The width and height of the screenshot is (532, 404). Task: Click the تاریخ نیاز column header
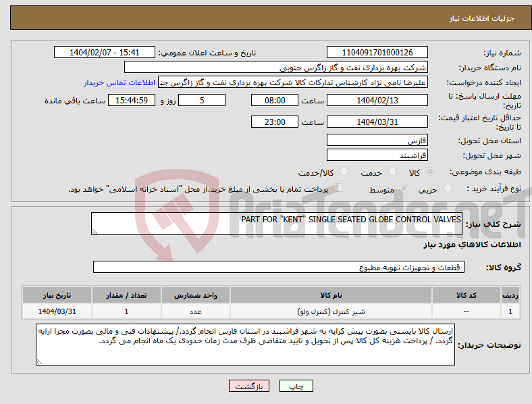coord(57,295)
